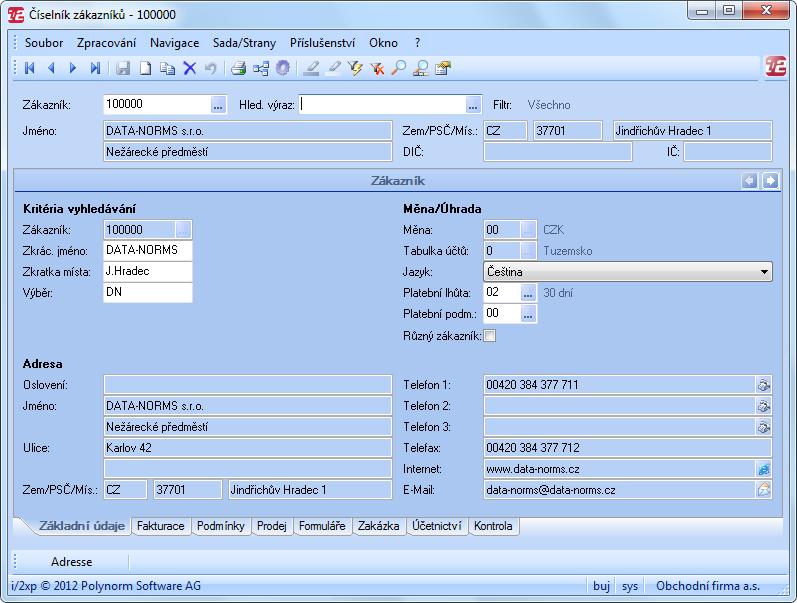Open the Platební podm. lookup button

click(x=528, y=314)
